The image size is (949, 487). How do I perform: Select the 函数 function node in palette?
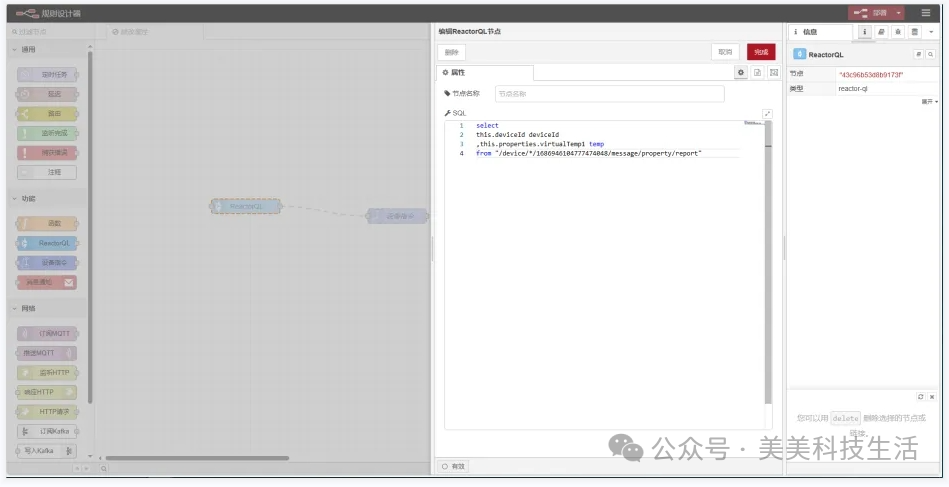[x=47, y=223]
